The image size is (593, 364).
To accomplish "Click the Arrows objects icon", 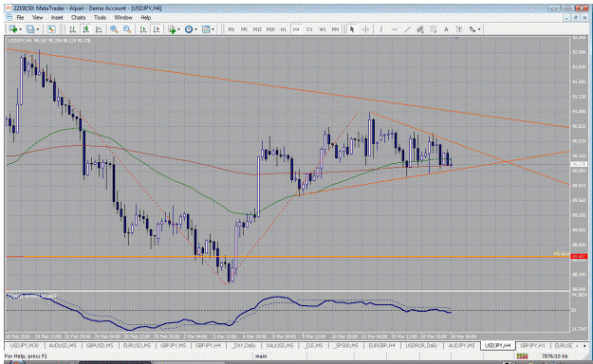I will [x=473, y=29].
